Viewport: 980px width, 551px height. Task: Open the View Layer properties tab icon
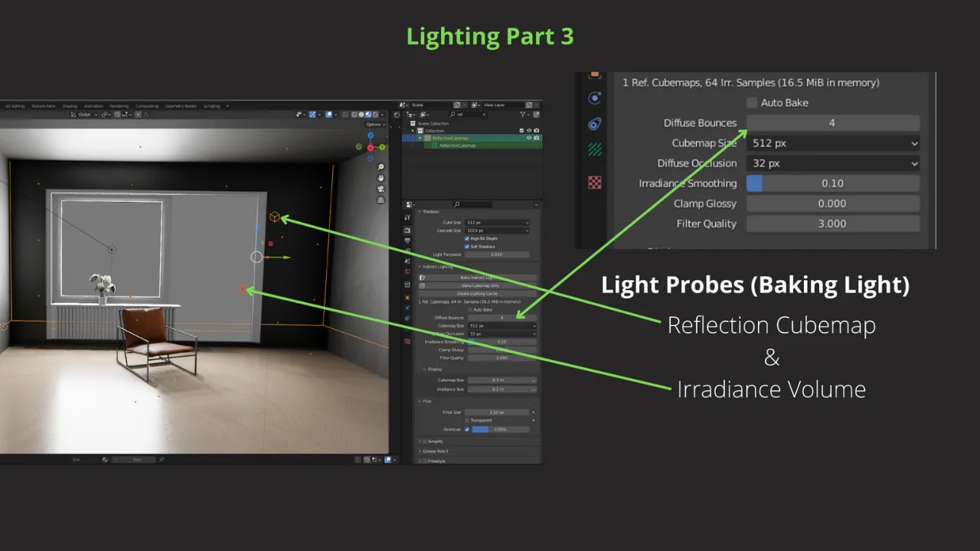point(407,248)
